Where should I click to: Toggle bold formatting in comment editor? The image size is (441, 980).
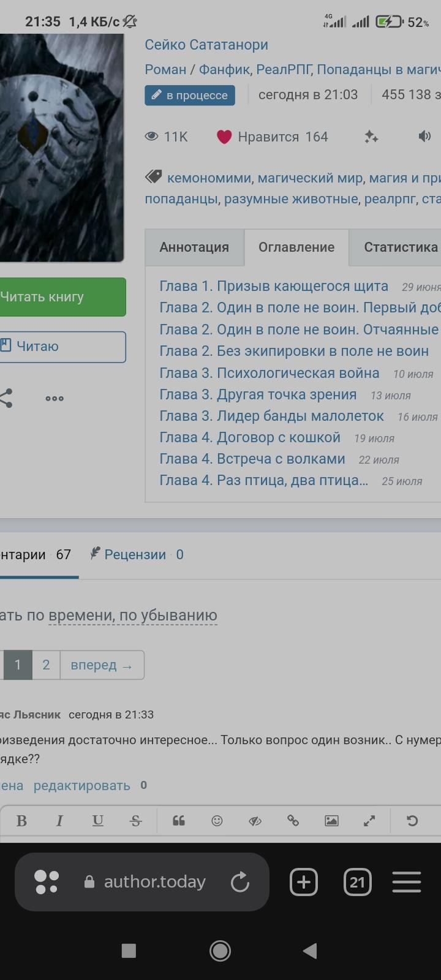[x=21, y=821]
